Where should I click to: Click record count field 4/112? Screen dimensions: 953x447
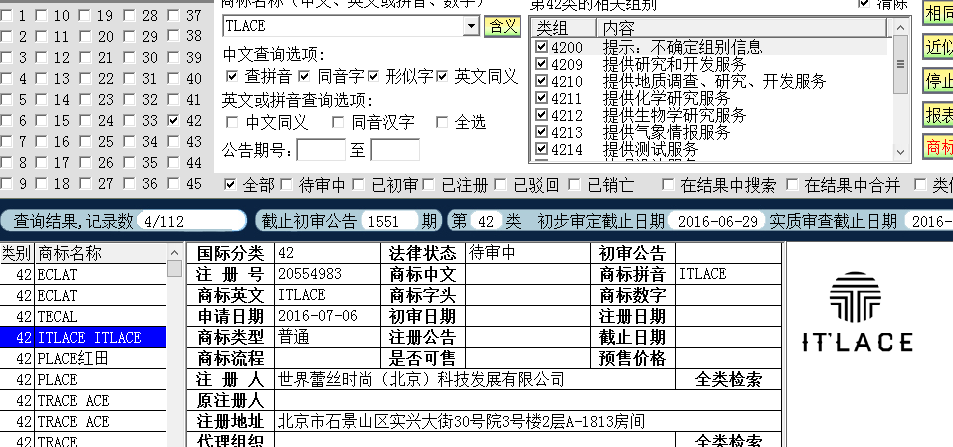[x=191, y=221]
